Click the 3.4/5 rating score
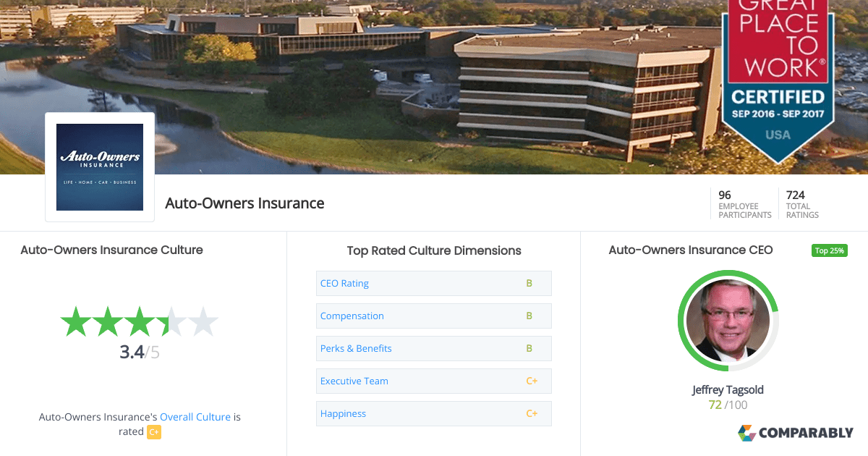The width and height of the screenshot is (868, 456). click(139, 352)
